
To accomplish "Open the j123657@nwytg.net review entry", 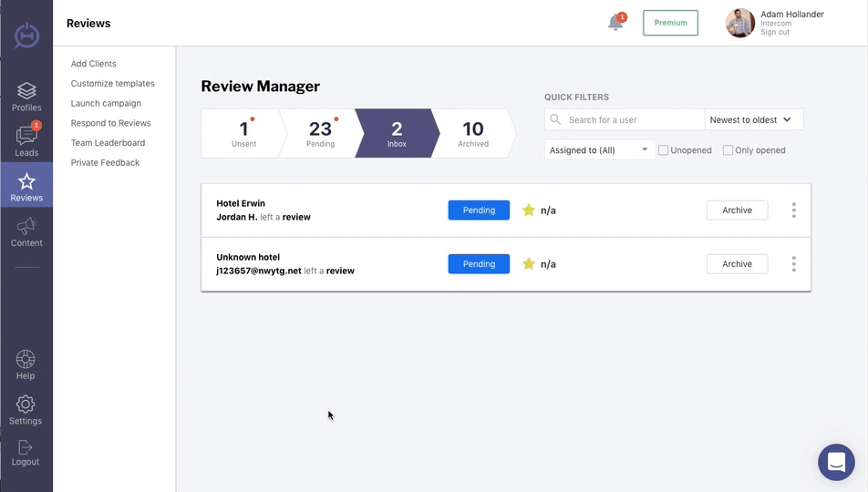I will click(x=506, y=264).
